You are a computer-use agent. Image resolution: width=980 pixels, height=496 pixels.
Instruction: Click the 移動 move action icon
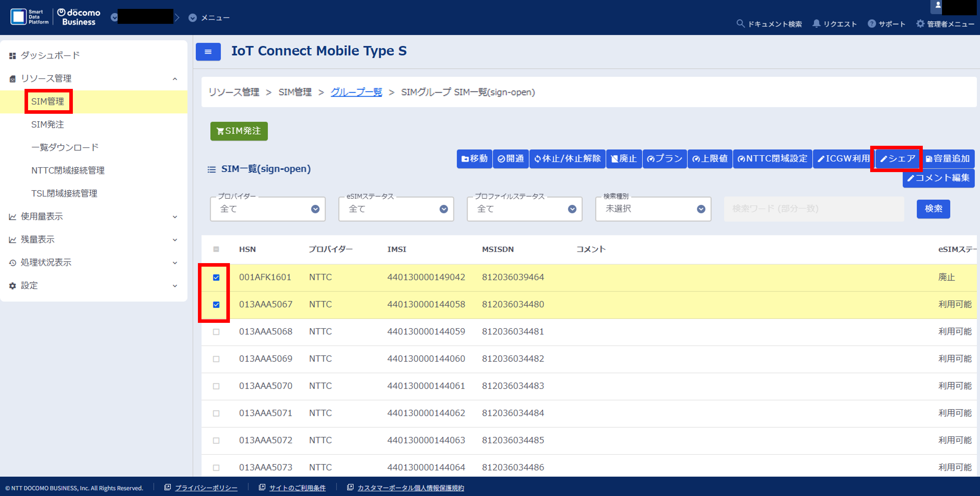click(x=465, y=159)
